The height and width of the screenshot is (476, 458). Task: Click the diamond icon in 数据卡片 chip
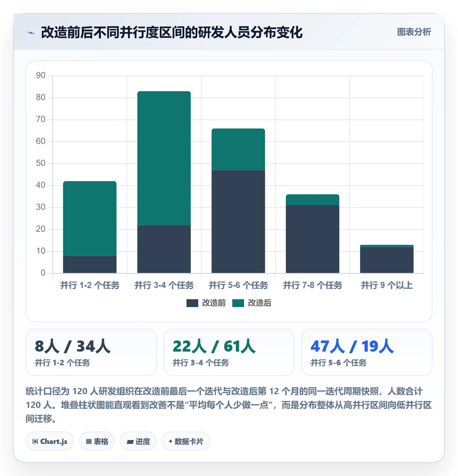point(170,441)
